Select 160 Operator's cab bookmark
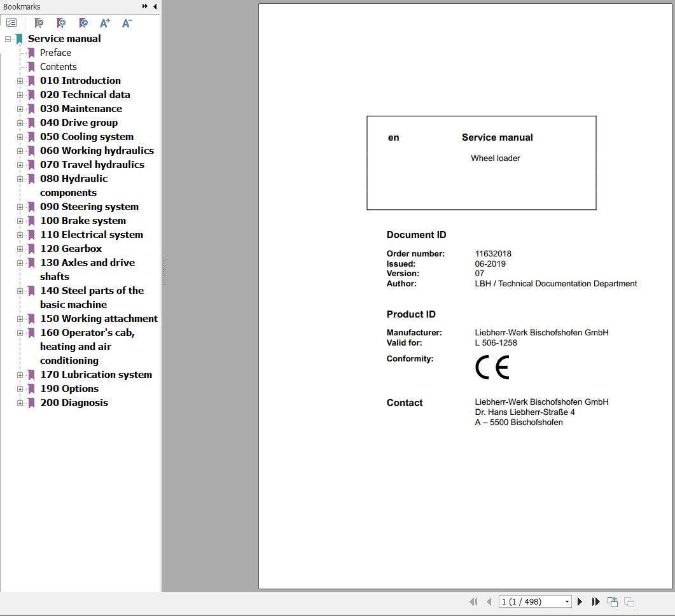675x616 pixels. [x=87, y=347]
